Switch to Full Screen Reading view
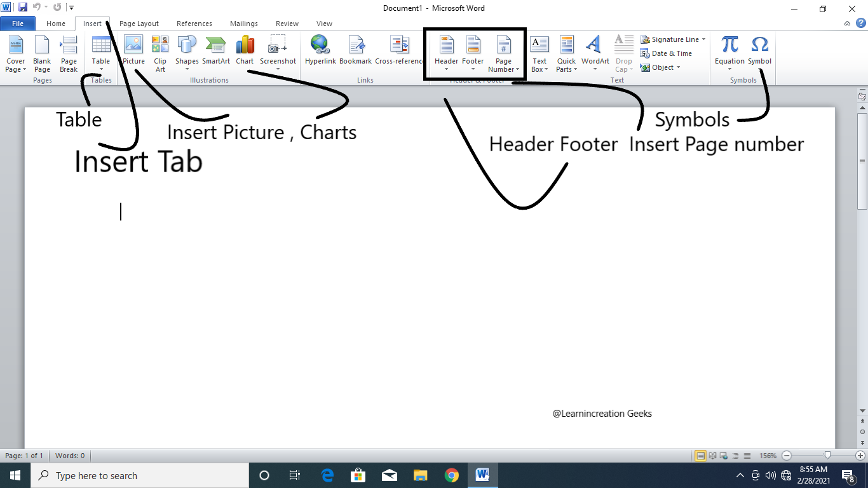Image resolution: width=868 pixels, height=488 pixels. [x=712, y=456]
